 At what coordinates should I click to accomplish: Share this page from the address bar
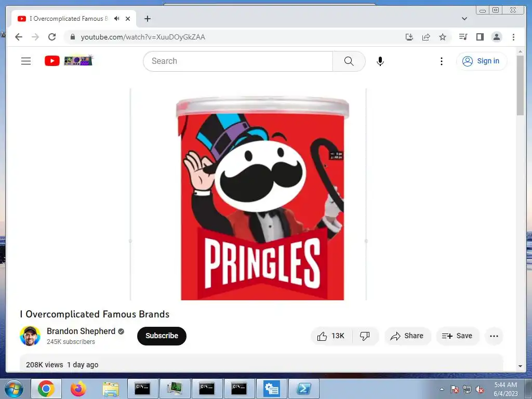click(426, 37)
